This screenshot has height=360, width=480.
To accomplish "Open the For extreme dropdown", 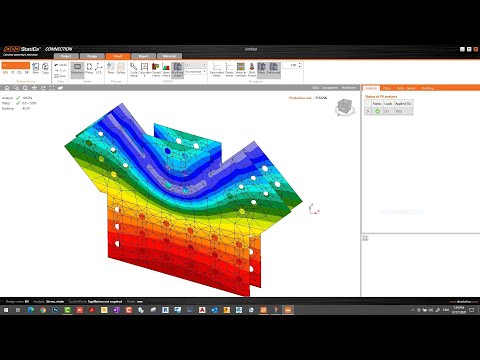I will coord(195,71).
